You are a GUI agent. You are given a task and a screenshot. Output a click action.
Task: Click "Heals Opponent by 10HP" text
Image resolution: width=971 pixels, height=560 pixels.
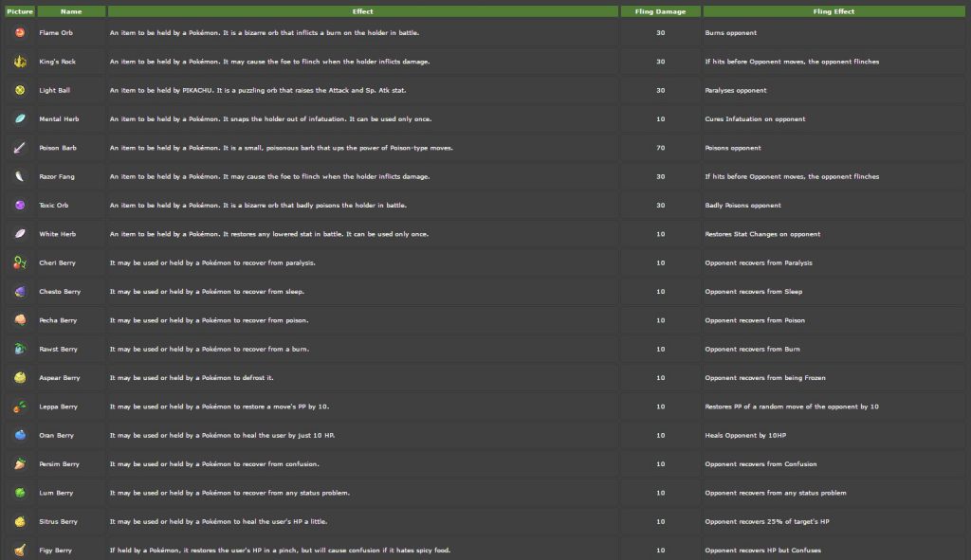click(745, 436)
